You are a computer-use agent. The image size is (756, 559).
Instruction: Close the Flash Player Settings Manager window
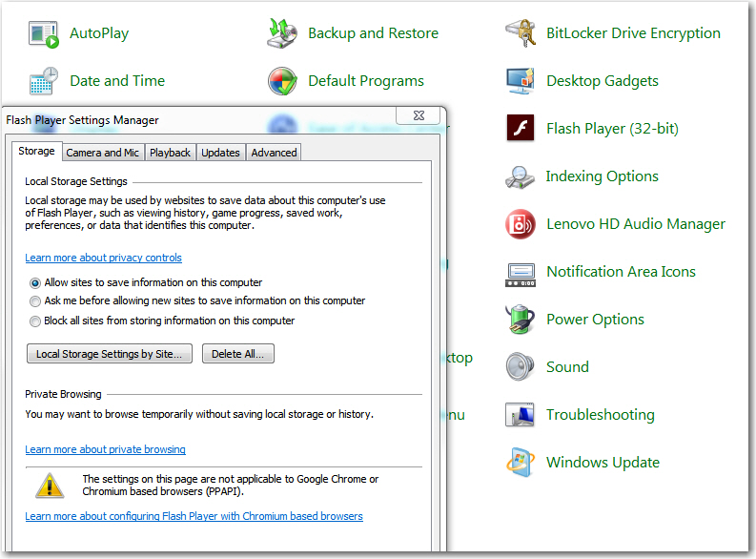click(419, 115)
